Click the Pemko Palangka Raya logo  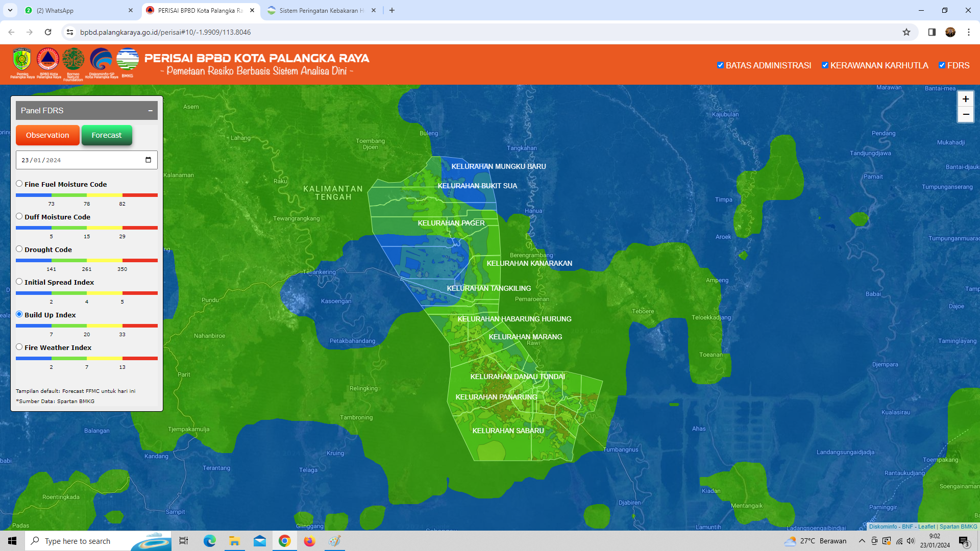[22, 63]
